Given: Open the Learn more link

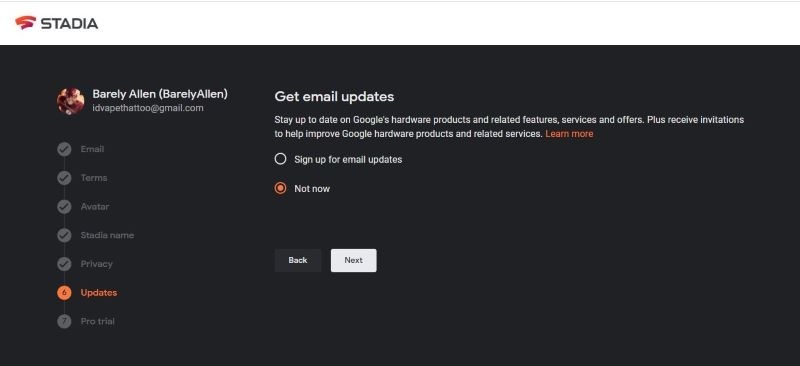Looking at the screenshot, I should coord(569,134).
